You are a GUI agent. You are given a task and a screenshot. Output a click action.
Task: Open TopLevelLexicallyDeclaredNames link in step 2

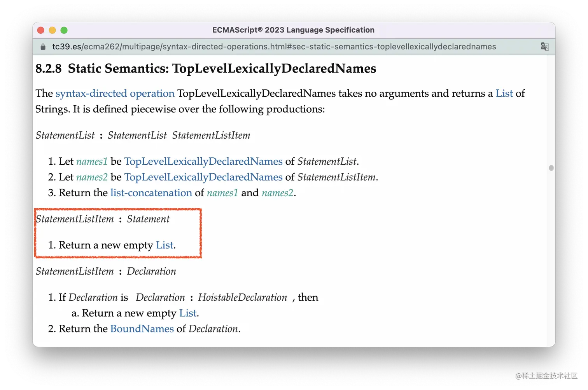coord(203,177)
